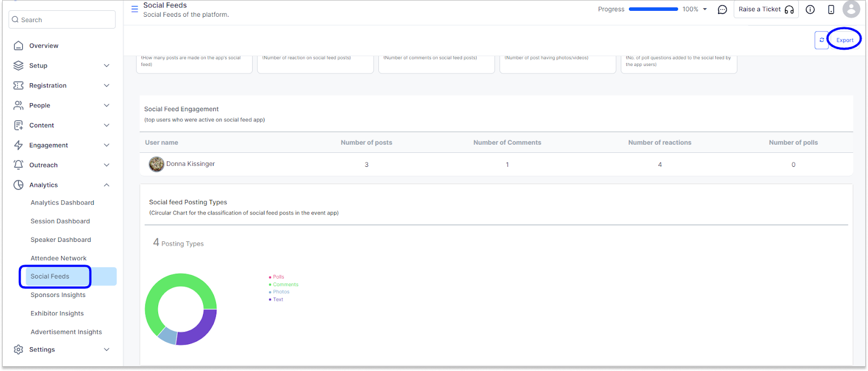Open Speaker Dashboard
This screenshot has width=868, height=371.
point(61,240)
